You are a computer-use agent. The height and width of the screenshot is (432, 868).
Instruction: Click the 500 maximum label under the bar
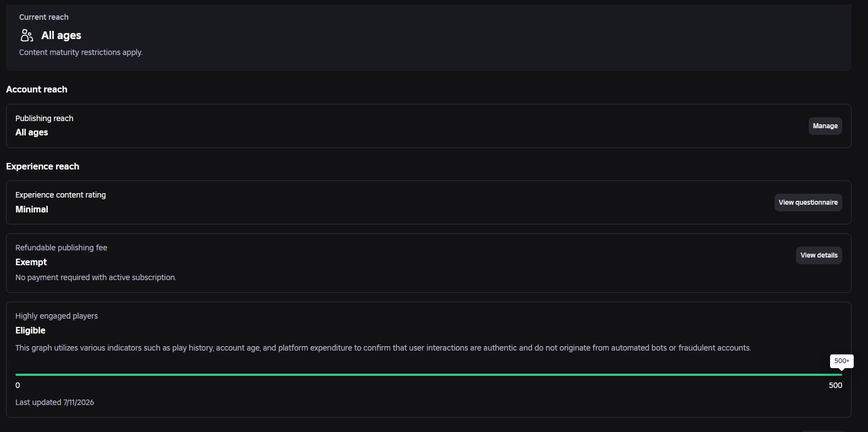(x=836, y=385)
